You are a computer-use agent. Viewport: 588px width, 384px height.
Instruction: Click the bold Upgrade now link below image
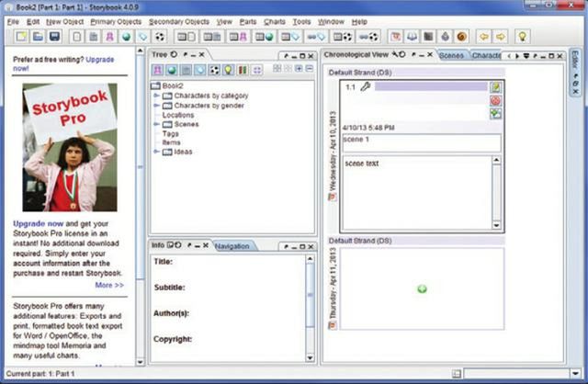point(39,223)
